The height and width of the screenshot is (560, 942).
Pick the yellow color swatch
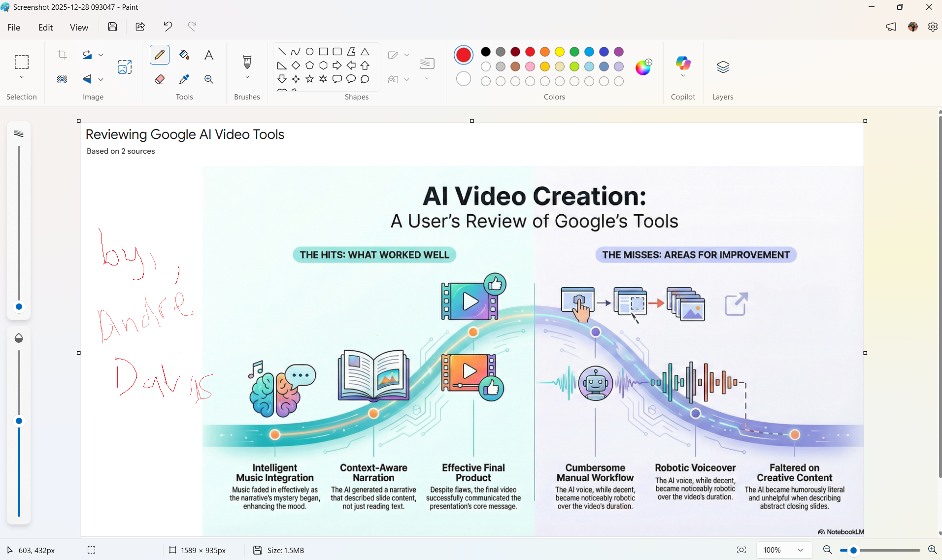click(560, 52)
